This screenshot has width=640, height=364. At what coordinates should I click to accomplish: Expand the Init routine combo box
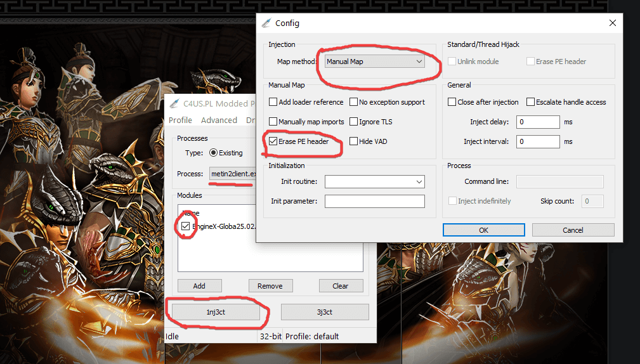(x=419, y=181)
